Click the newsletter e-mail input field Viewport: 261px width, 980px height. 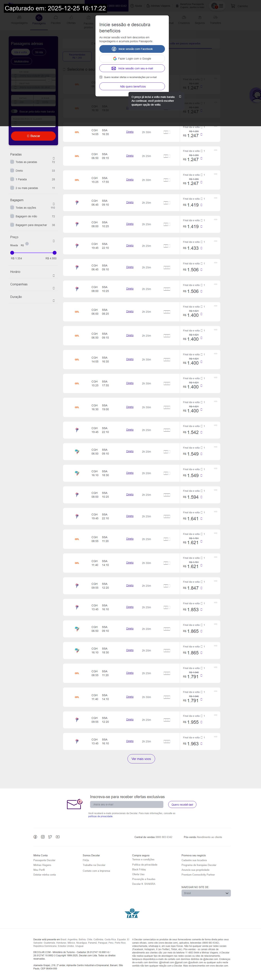pyautogui.click(x=127, y=804)
